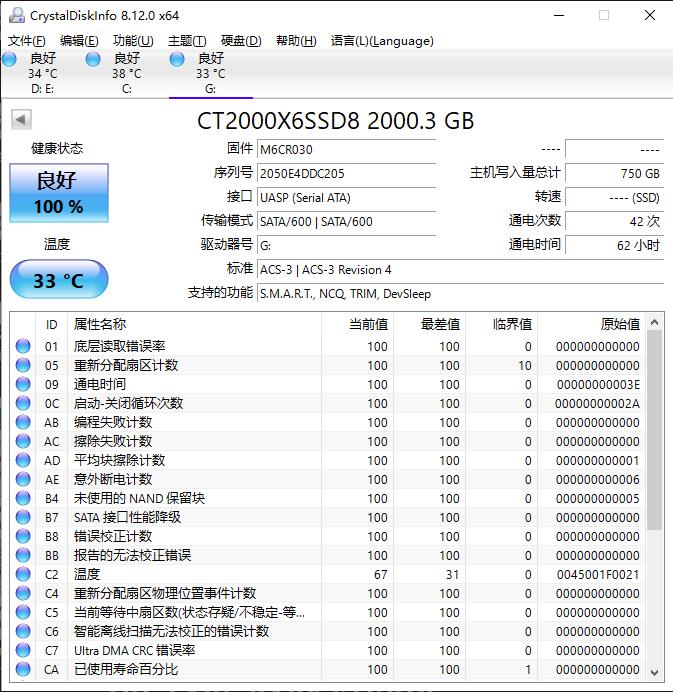Open the 语言(L)(Language) menu
The image size is (673, 692).
click(382, 41)
